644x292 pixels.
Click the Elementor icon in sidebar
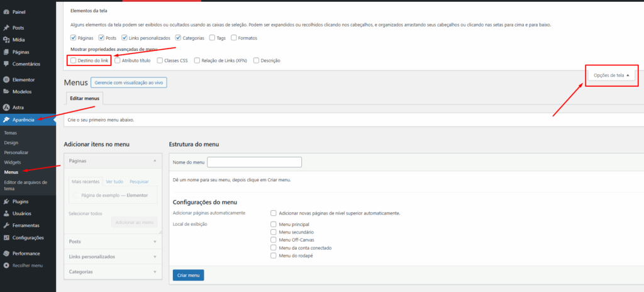6,80
